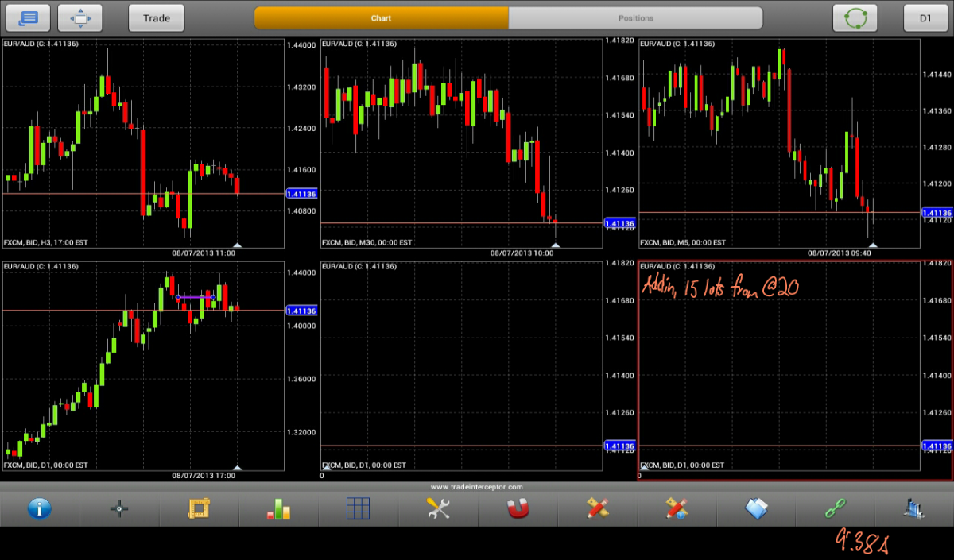Open the blue grid layout icon
The width and height of the screenshot is (954, 560).
[x=359, y=508]
